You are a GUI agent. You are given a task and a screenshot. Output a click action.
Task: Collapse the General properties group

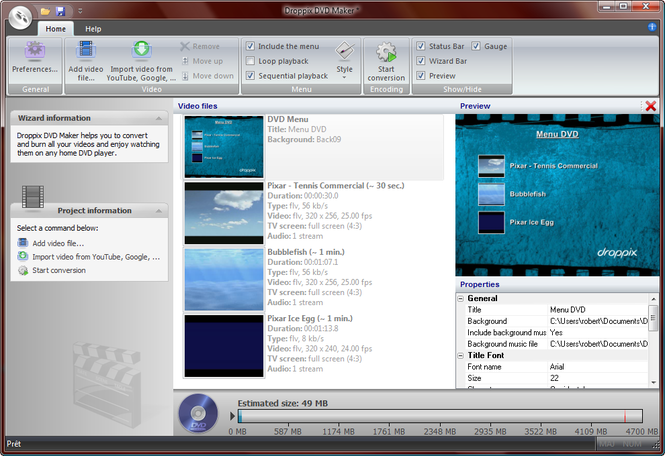[461, 298]
